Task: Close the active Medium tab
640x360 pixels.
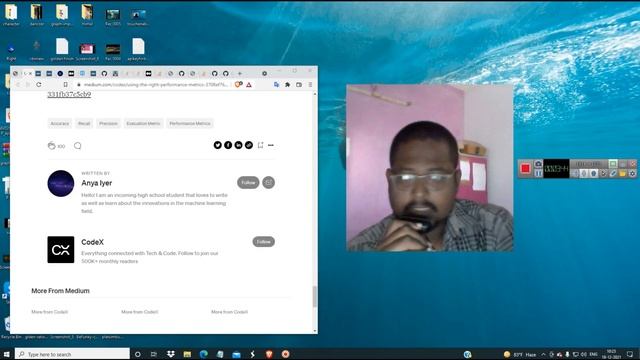Action: coord(30,73)
